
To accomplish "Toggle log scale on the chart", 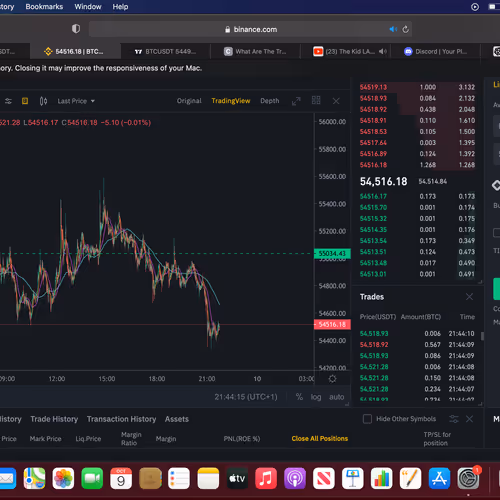I will point(316,397).
